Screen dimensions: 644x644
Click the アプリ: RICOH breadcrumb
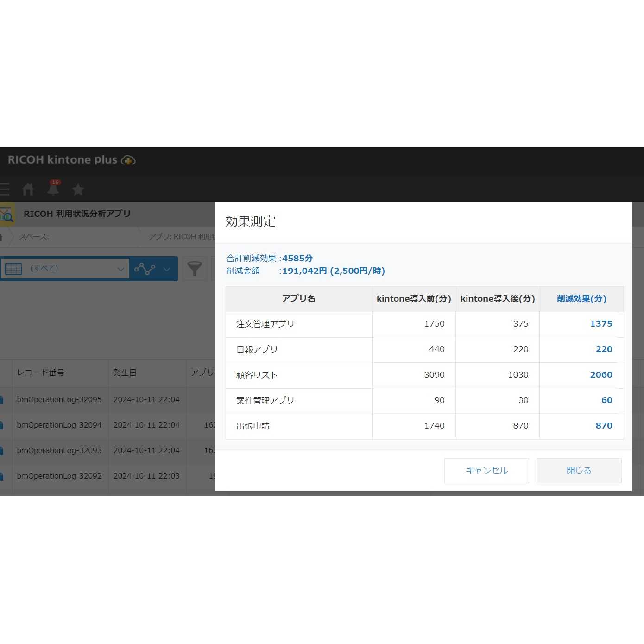tap(182, 237)
